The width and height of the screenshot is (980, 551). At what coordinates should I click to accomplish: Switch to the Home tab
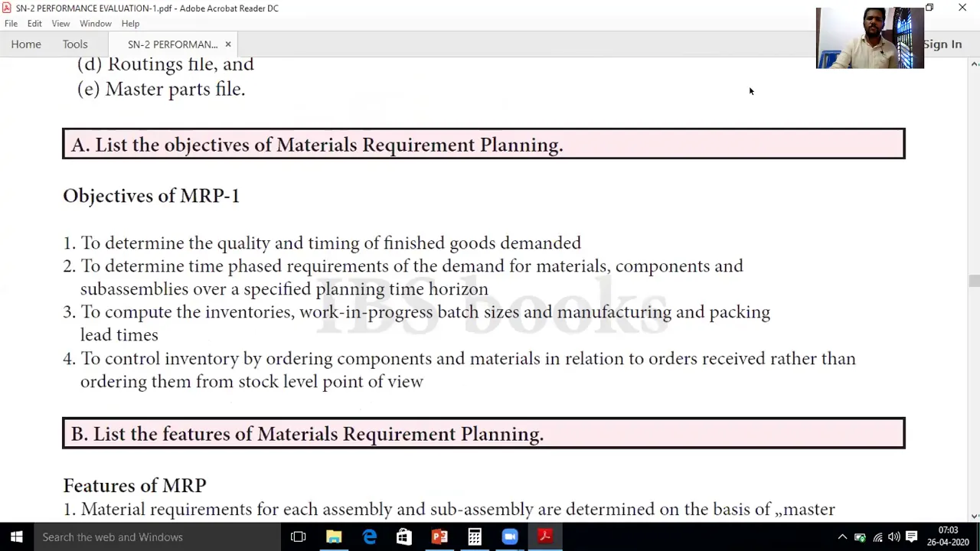click(x=26, y=44)
